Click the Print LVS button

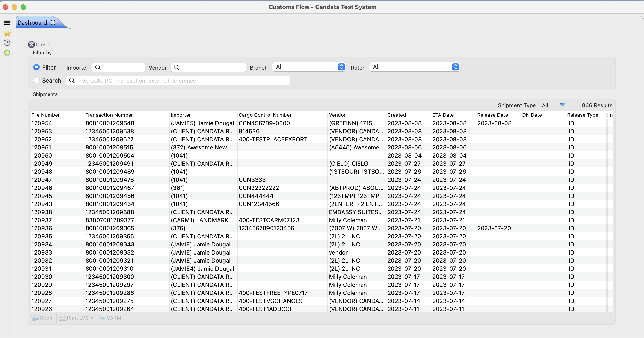point(74,318)
